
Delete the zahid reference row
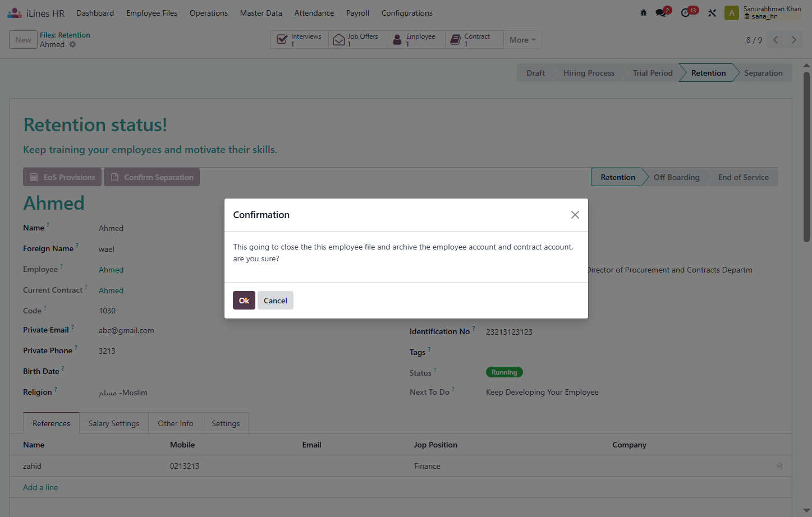[x=779, y=466]
